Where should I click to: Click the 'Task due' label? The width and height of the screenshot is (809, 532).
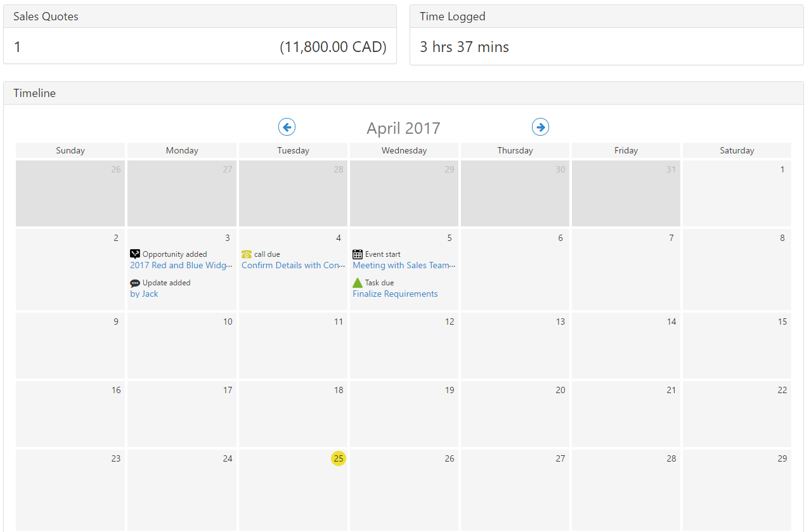coord(380,283)
